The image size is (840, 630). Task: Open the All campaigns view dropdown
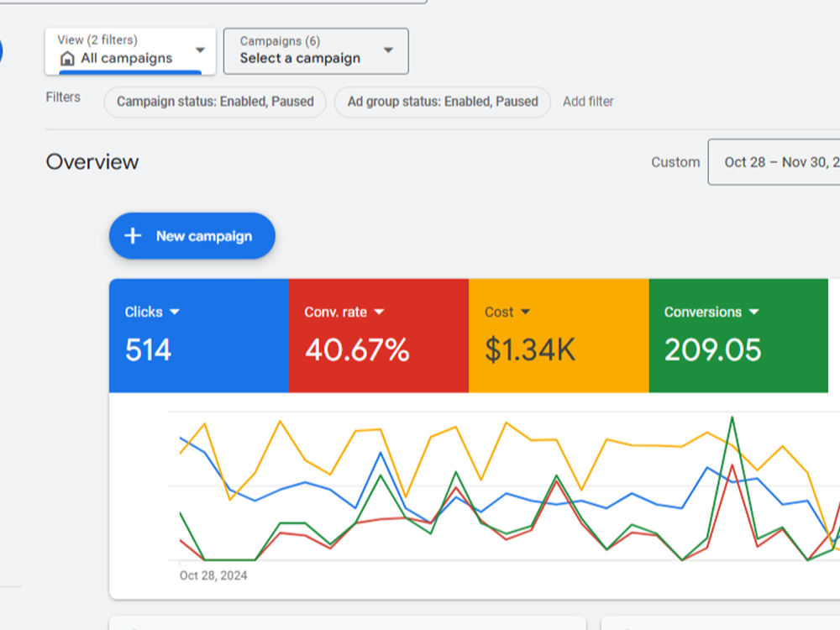click(130, 51)
